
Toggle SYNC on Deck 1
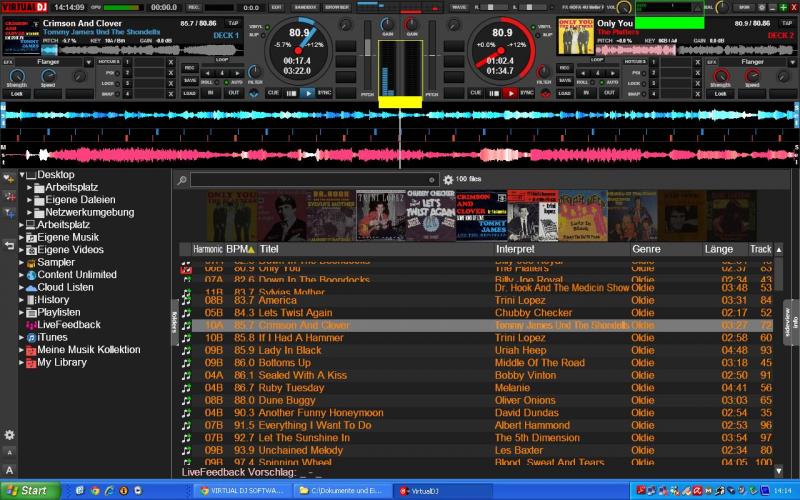(x=323, y=92)
